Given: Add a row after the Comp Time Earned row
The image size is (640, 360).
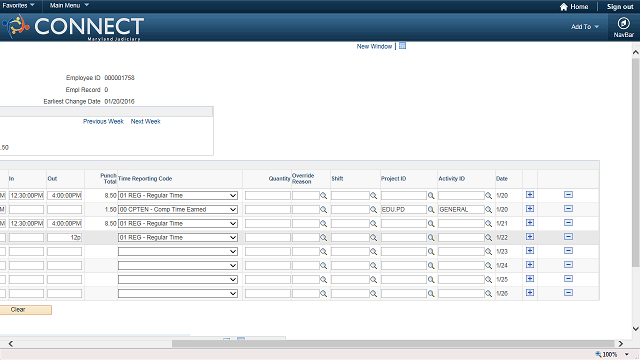Looking at the screenshot, I should (x=530, y=209).
